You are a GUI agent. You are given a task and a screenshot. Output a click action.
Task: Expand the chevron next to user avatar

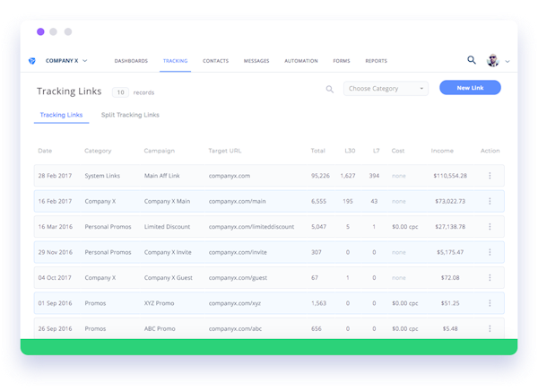[x=508, y=62]
